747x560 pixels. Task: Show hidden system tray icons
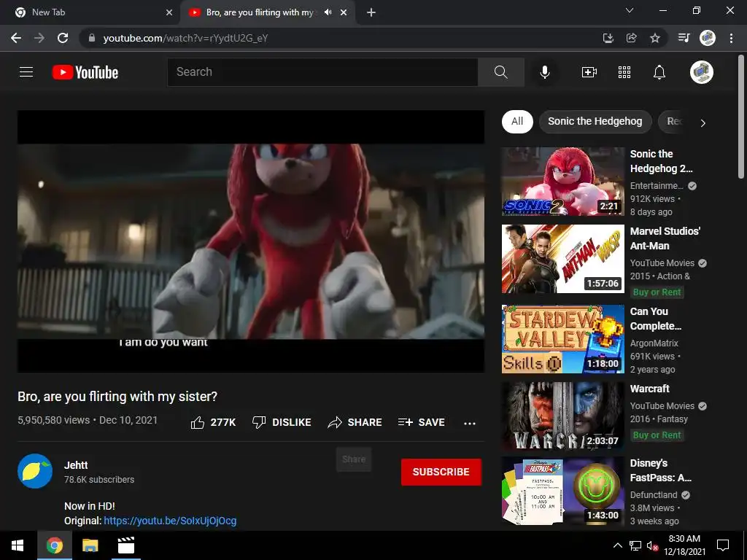(617, 545)
